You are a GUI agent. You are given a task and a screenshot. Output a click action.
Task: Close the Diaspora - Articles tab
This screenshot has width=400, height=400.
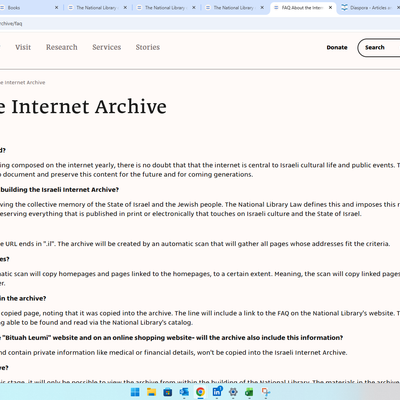tap(398, 7)
